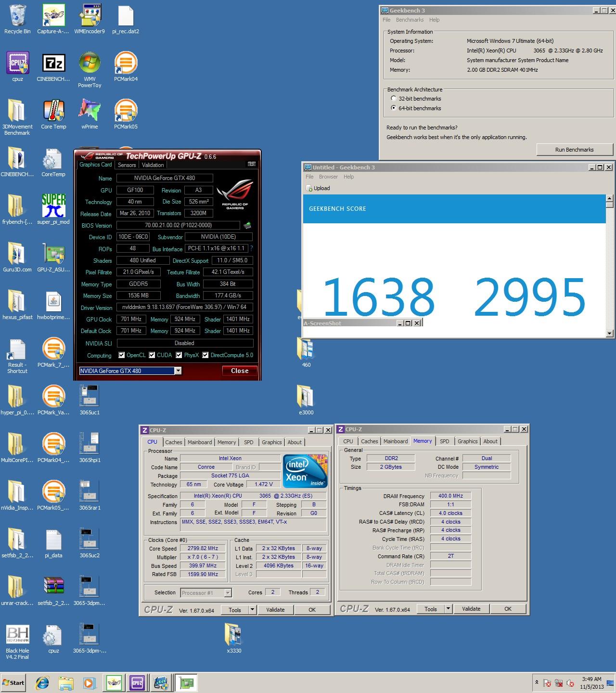Toggle the PhysX checkbox in GPU-Z
The image size is (616, 693).
click(x=179, y=355)
